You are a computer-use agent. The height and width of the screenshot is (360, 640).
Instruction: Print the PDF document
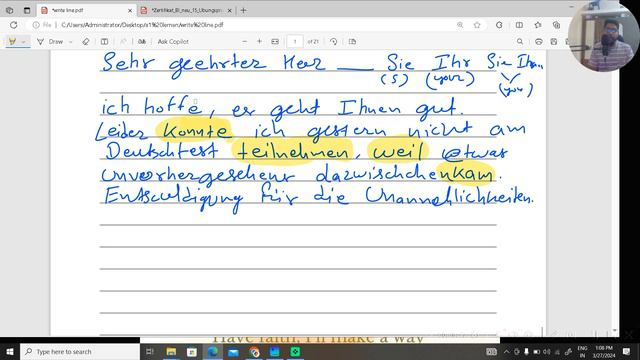coord(539,42)
